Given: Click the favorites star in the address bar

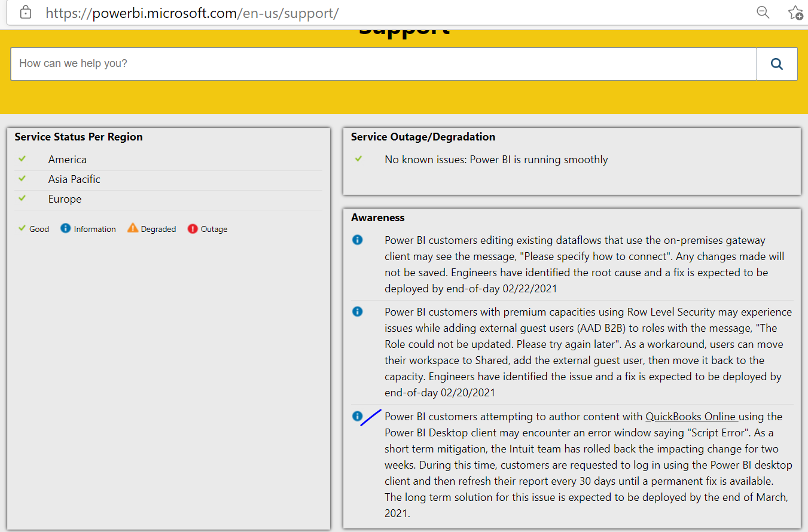Looking at the screenshot, I should 795,12.
